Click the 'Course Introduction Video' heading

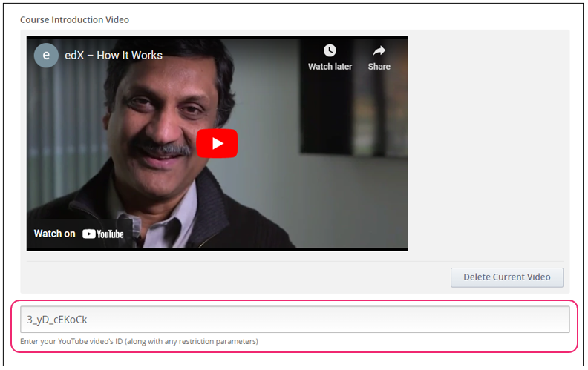[x=74, y=19]
